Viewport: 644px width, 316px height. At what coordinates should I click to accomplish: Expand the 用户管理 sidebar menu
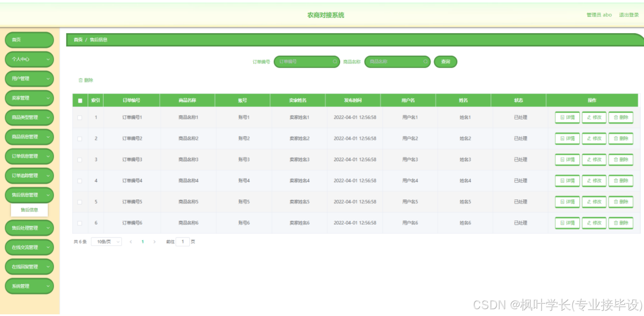[29, 79]
